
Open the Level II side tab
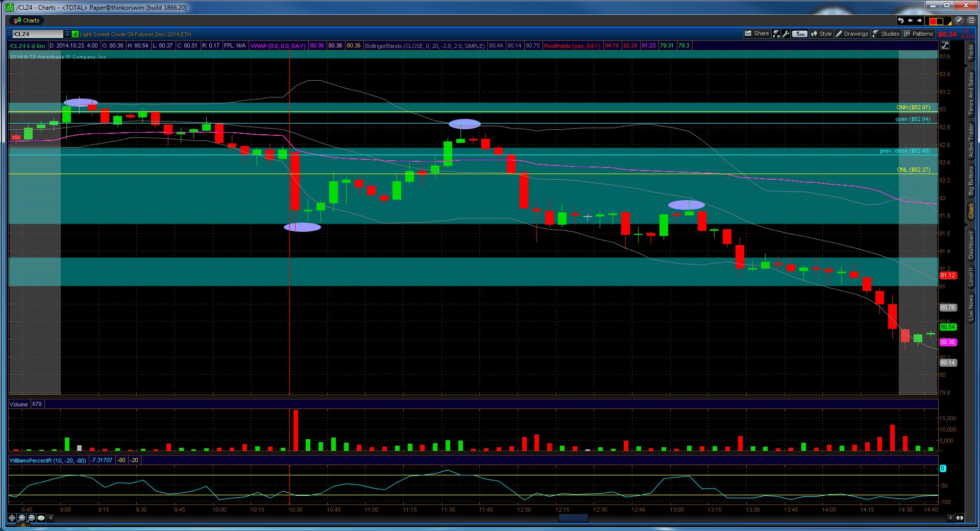click(x=971, y=276)
